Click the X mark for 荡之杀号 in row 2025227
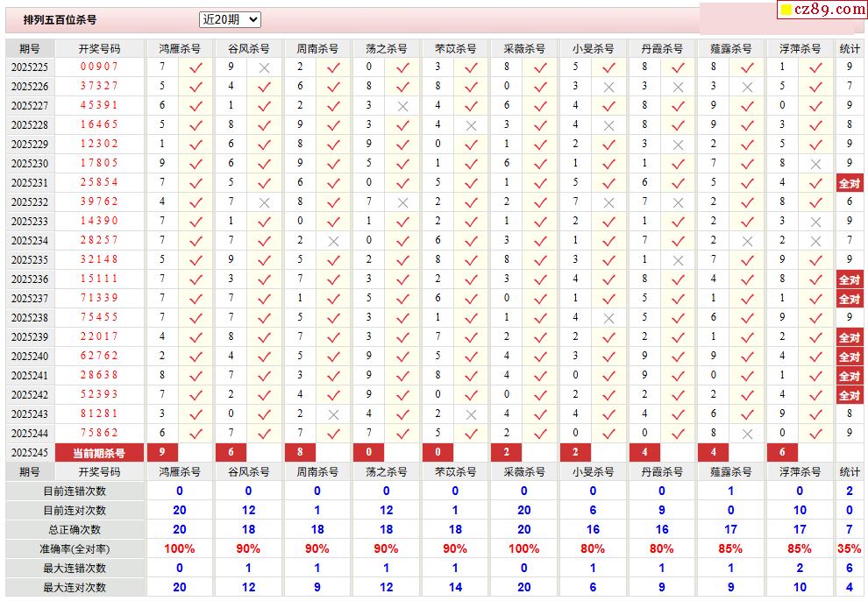Screen dimensions: 868x601 pyautogui.click(x=402, y=107)
